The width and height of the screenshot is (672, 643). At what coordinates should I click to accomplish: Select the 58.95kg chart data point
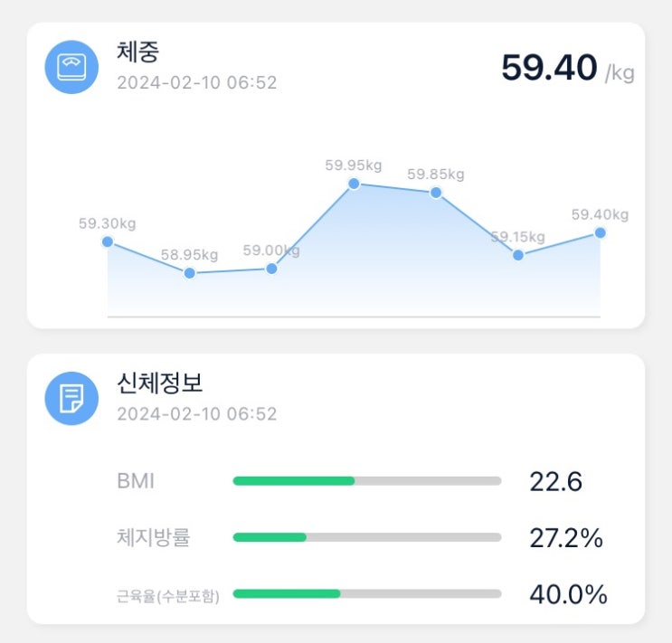tap(190, 273)
